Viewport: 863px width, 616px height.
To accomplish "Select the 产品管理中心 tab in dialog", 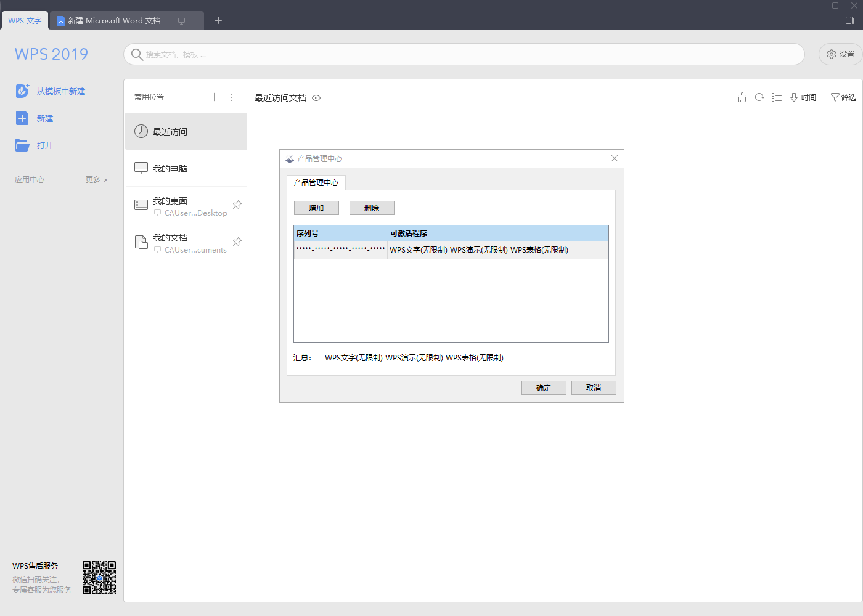I will 316,182.
